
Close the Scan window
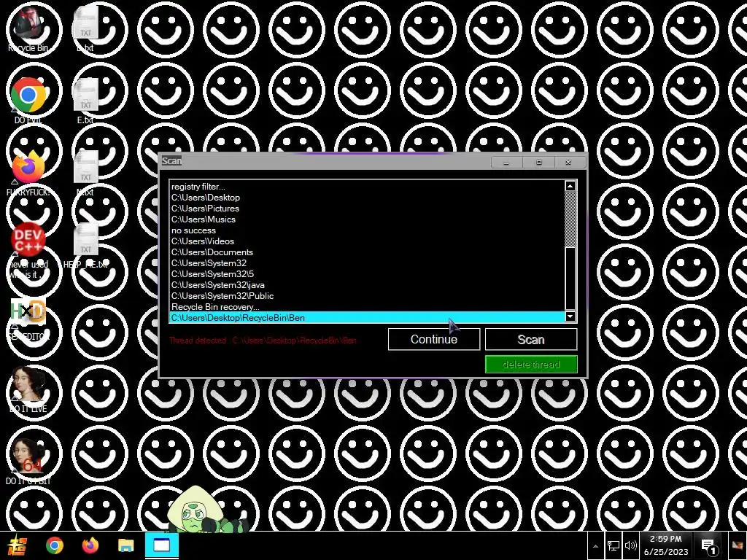pyautogui.click(x=568, y=163)
